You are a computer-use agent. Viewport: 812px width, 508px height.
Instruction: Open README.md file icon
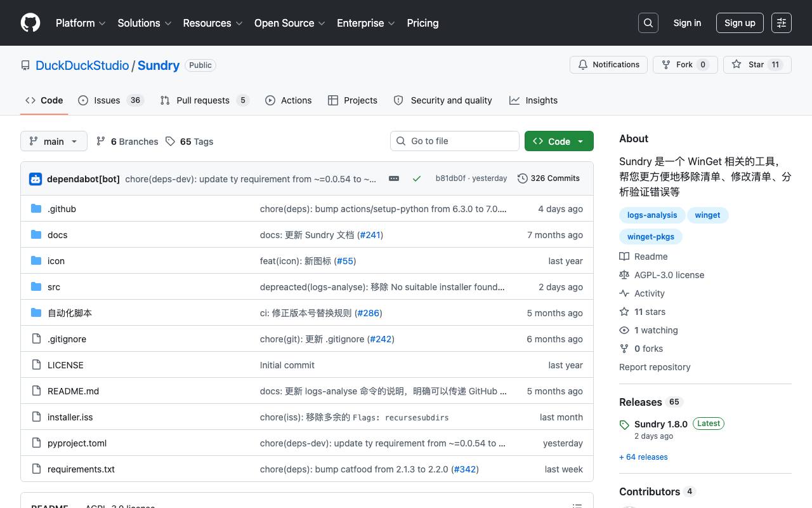(36, 391)
